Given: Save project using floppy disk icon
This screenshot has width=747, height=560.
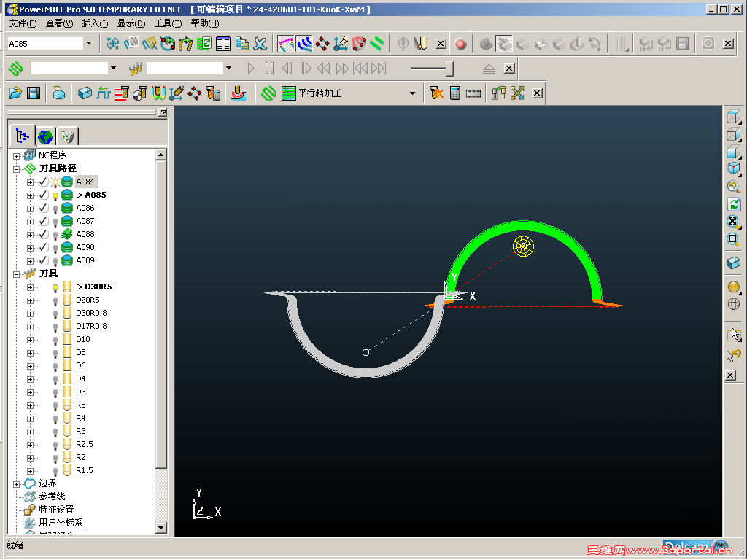Looking at the screenshot, I should click(x=34, y=93).
